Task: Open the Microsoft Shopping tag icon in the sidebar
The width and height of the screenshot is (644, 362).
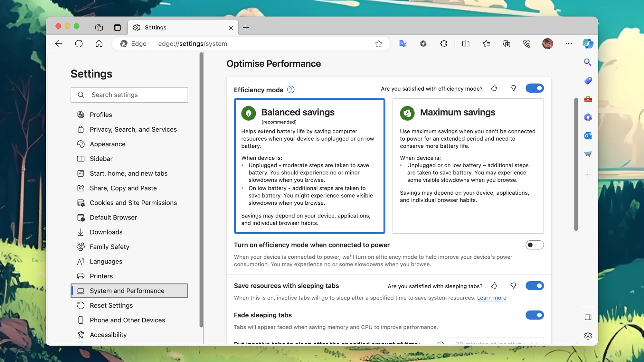Action: click(x=588, y=81)
